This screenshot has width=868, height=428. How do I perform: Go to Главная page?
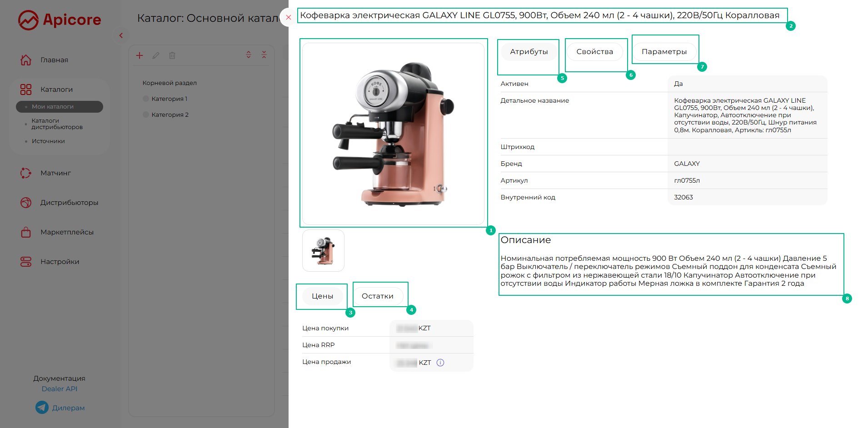54,60
